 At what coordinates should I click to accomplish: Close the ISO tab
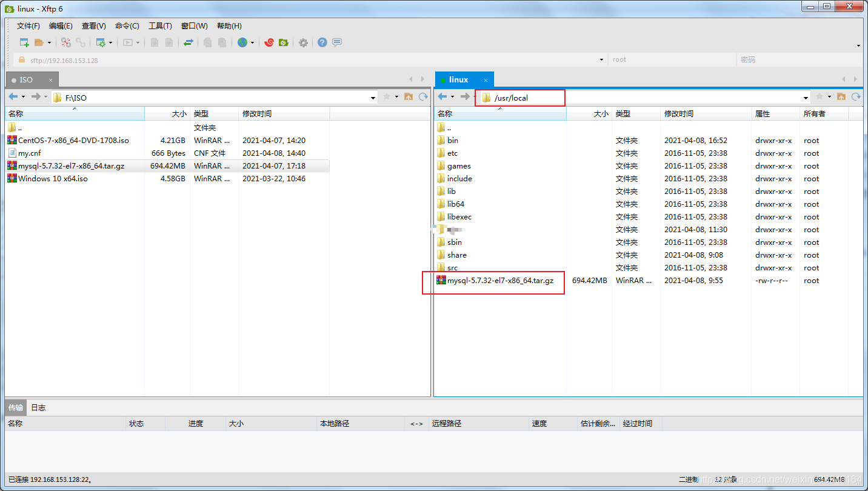[x=51, y=80]
